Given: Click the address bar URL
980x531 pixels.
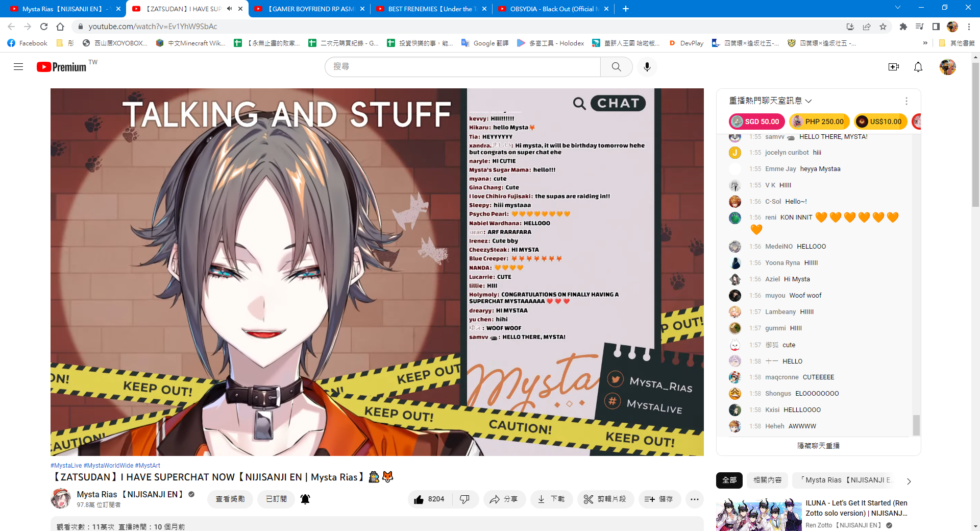Looking at the screenshot, I should 153,27.
